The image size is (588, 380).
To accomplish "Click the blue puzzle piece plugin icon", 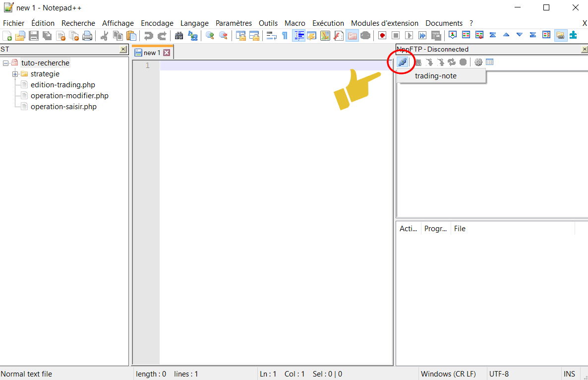I will coord(574,35).
